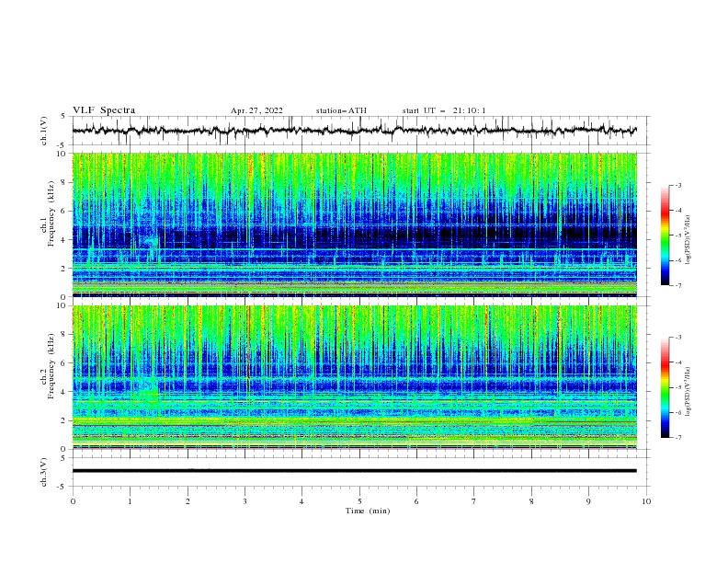Click time axis tick label "1"
This screenshot has width=728, height=563.
click(130, 501)
